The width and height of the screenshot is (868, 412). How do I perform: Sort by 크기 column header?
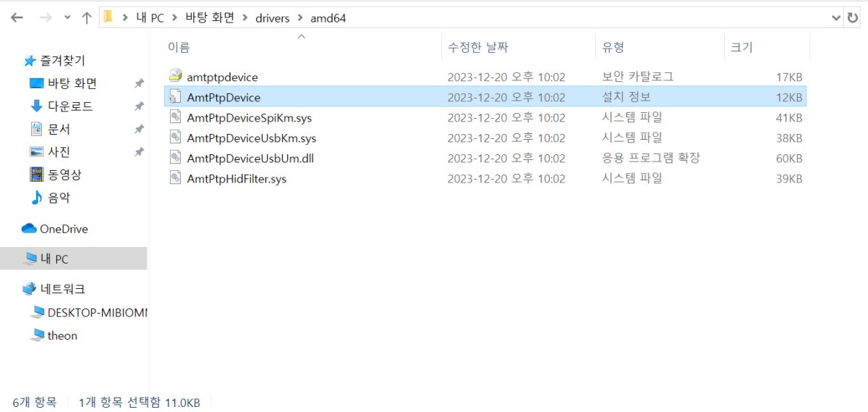click(741, 47)
